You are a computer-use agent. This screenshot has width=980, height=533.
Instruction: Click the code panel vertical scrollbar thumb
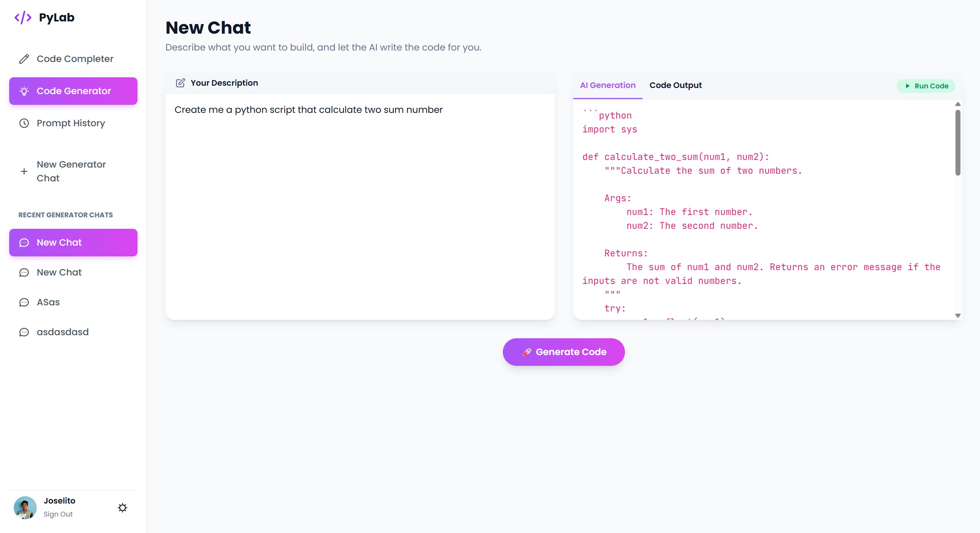point(958,142)
